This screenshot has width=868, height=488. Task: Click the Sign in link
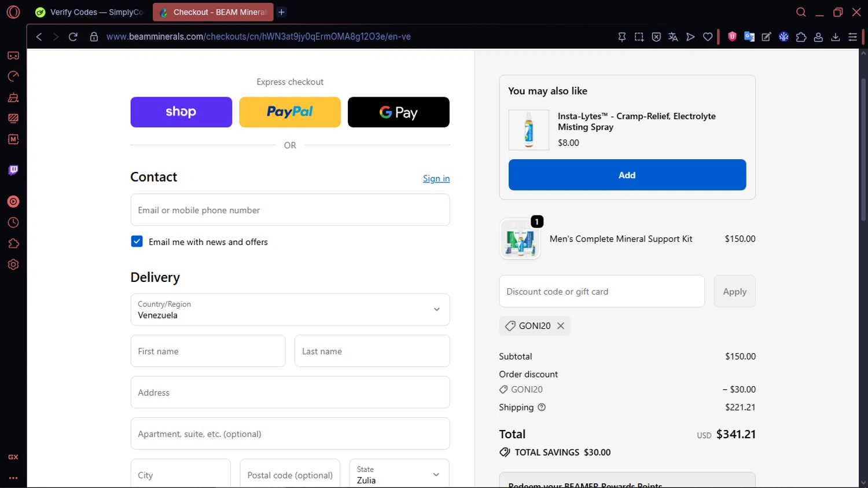coord(436,178)
